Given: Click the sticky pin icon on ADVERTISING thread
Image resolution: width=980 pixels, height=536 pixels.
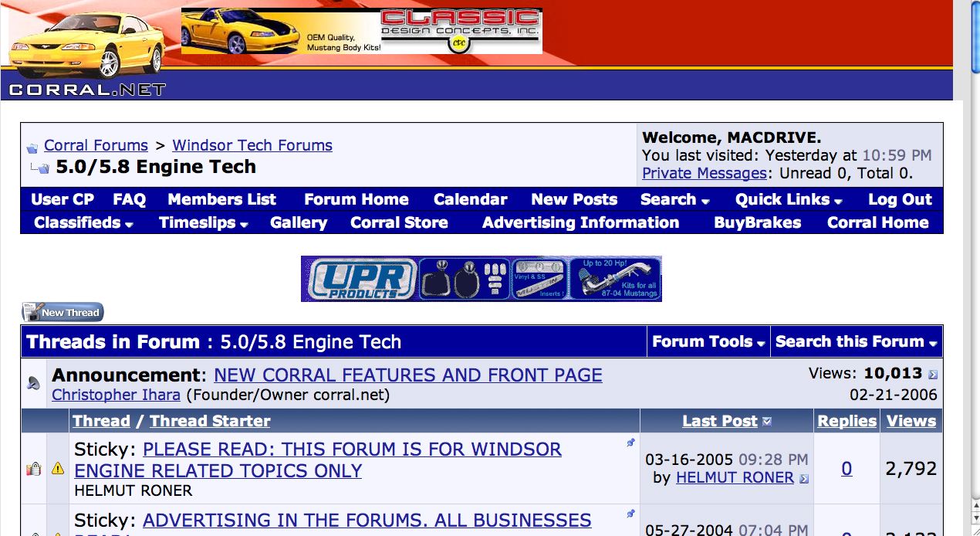Looking at the screenshot, I should 630,513.
